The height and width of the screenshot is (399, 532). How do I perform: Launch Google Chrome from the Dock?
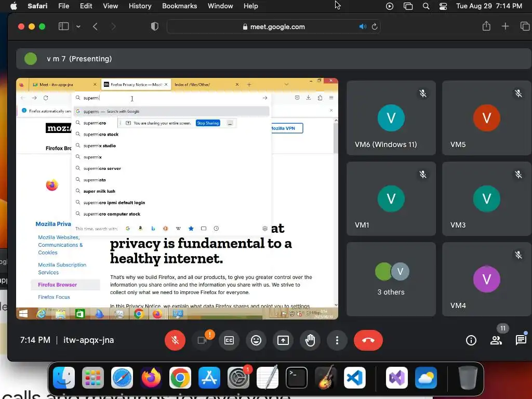tap(180, 378)
